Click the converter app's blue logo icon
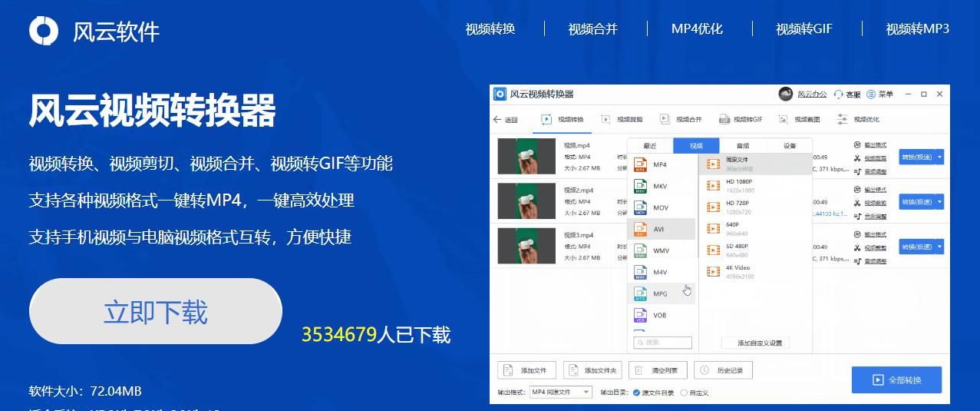980x411 pixels. 500,94
